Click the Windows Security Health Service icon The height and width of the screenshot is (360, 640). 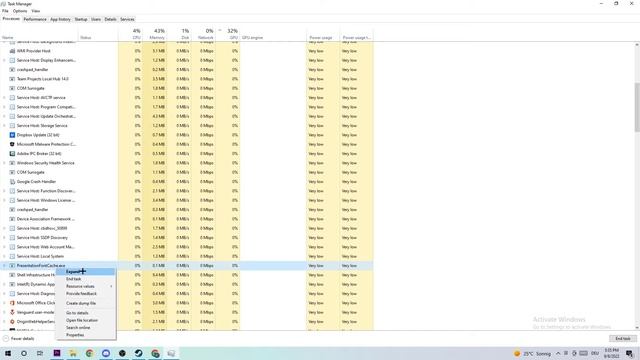(12, 163)
